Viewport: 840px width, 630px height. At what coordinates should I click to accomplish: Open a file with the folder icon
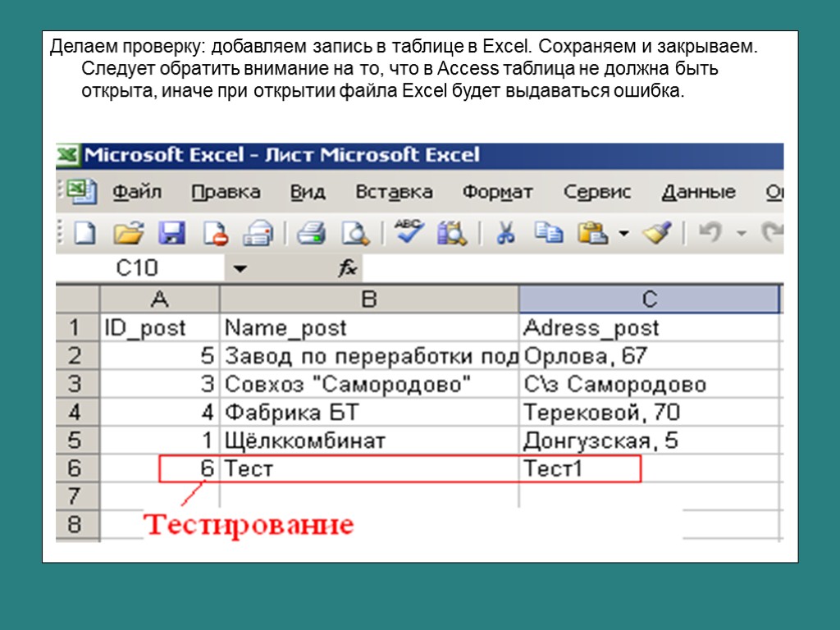[129, 233]
